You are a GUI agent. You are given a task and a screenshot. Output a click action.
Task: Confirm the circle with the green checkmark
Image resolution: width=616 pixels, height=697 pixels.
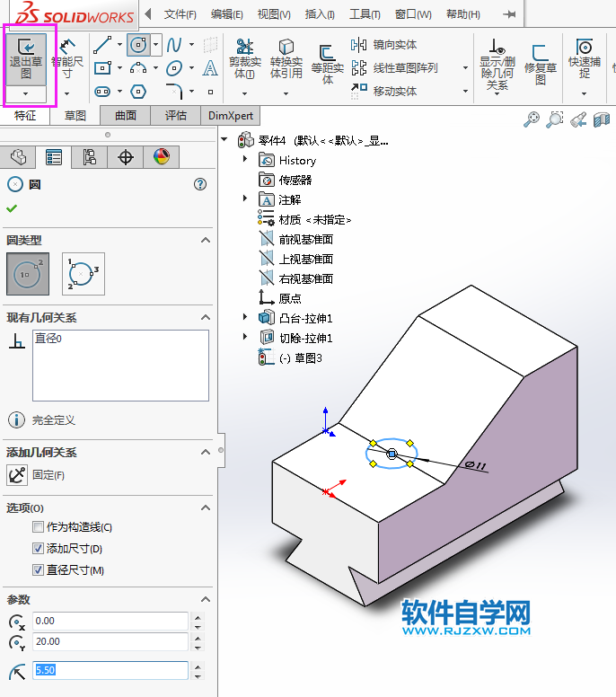tap(12, 208)
